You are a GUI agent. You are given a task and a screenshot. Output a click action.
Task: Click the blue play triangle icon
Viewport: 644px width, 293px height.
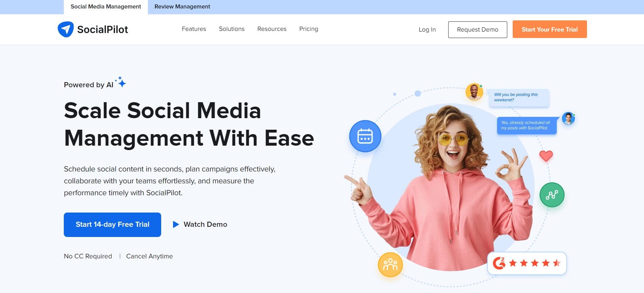click(x=176, y=224)
